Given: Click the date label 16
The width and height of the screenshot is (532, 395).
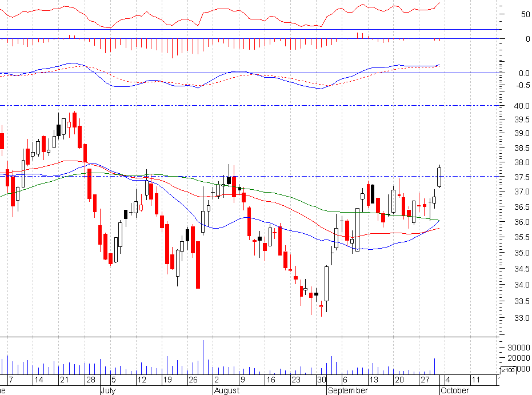Looking at the screenshot, I should click(270, 380).
